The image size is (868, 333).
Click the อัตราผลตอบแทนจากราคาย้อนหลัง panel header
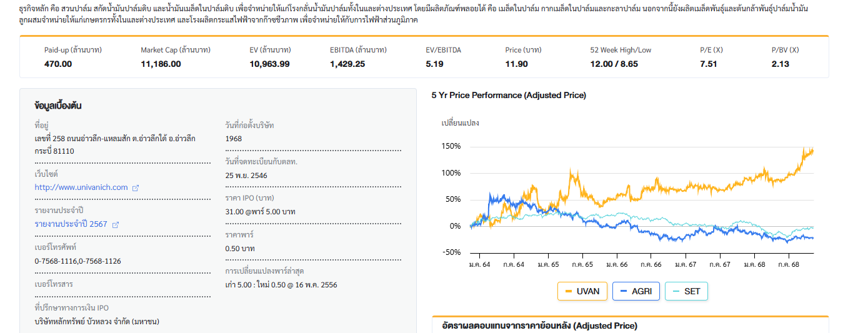pyautogui.click(x=539, y=326)
